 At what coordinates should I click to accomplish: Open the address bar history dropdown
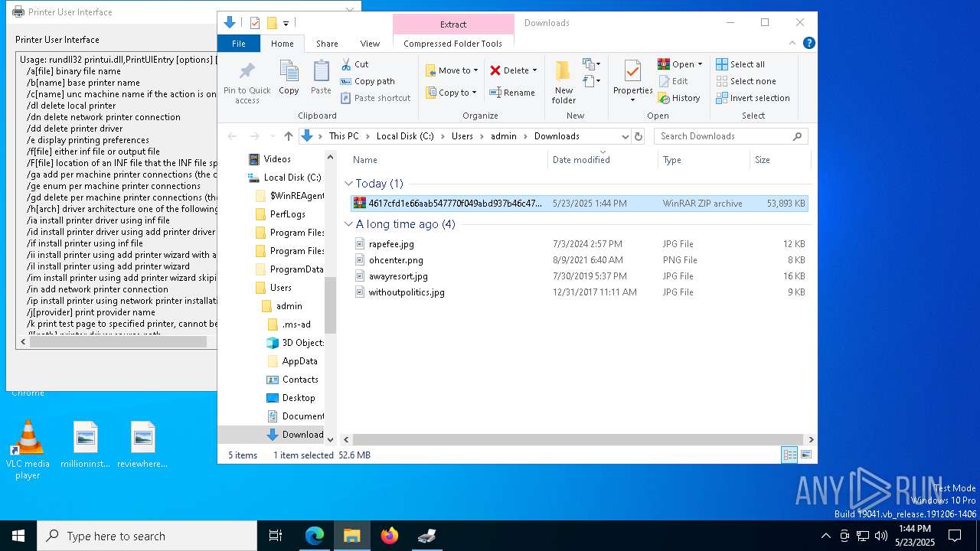[625, 136]
